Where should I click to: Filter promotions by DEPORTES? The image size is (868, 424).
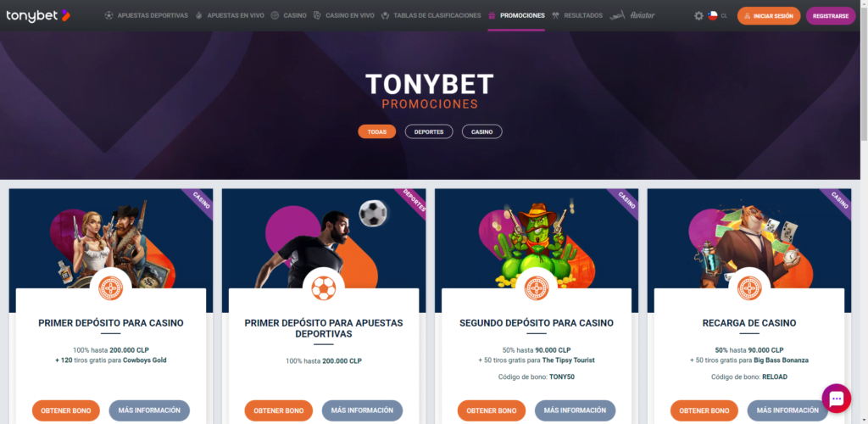429,131
